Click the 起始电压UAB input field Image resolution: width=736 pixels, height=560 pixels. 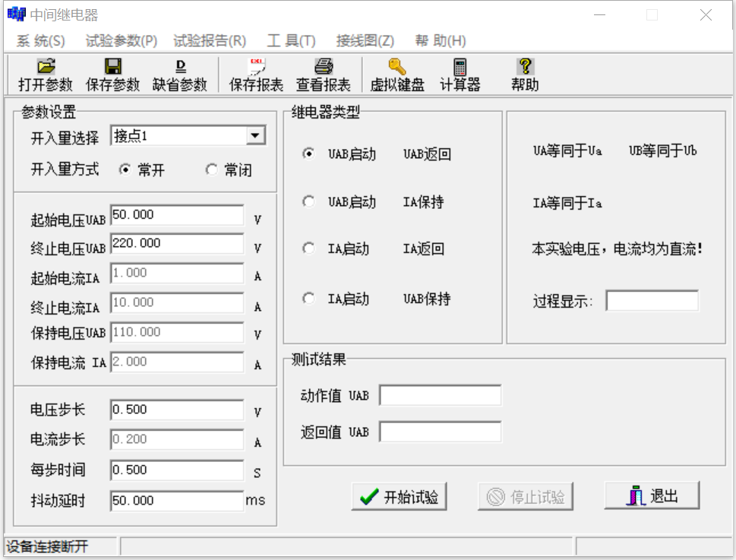click(x=177, y=216)
